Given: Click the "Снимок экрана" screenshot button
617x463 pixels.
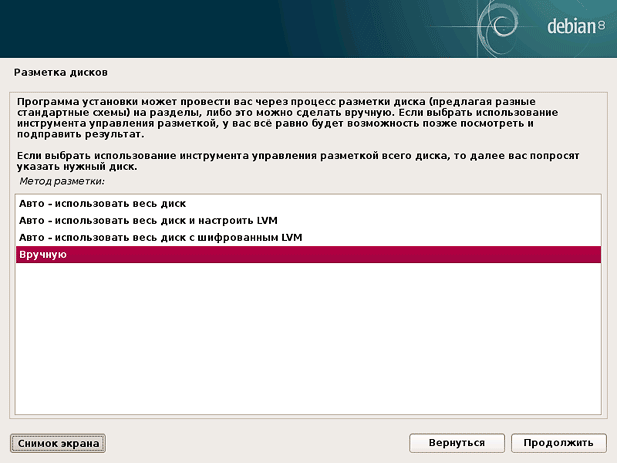Looking at the screenshot, I should tap(58, 443).
